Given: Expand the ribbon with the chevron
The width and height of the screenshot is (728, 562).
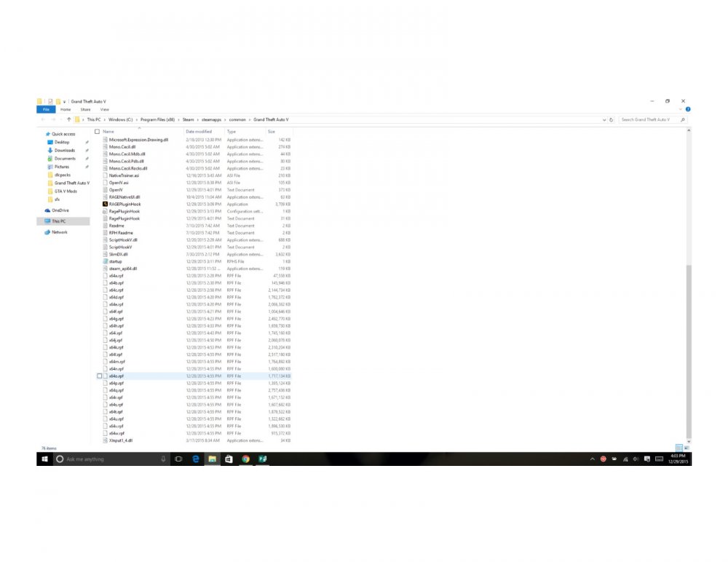Looking at the screenshot, I should click(x=681, y=110).
